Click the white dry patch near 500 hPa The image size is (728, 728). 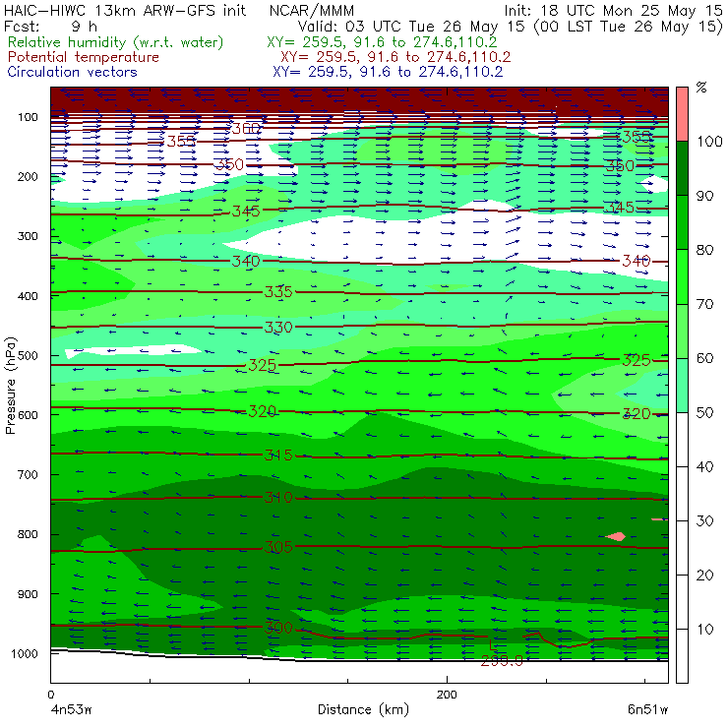click(x=133, y=350)
